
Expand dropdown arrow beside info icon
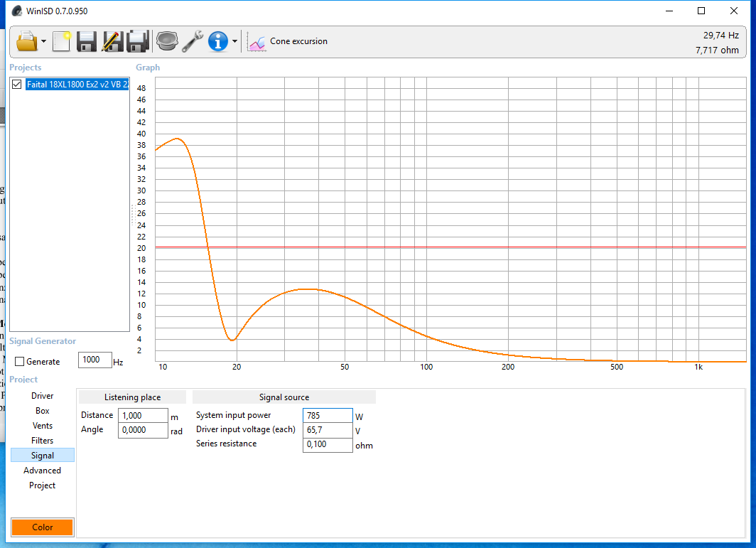pos(235,42)
